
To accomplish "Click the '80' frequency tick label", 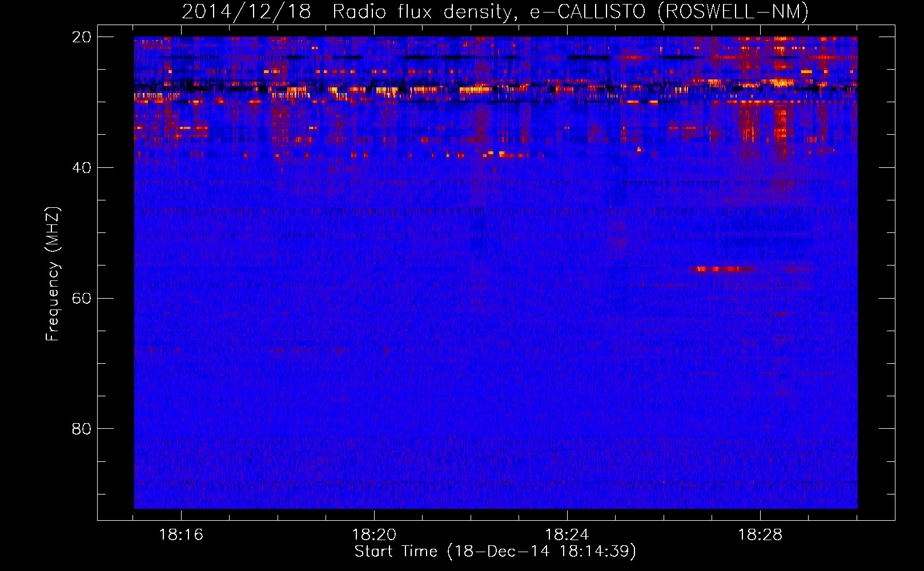I will pos(81,429).
